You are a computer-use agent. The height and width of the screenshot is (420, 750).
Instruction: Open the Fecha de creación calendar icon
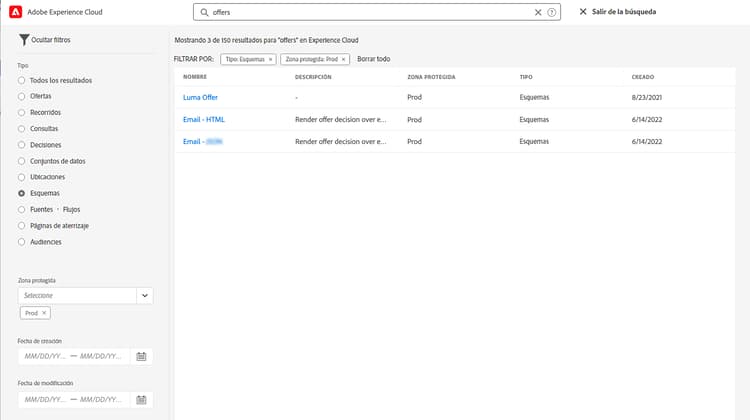(141, 356)
